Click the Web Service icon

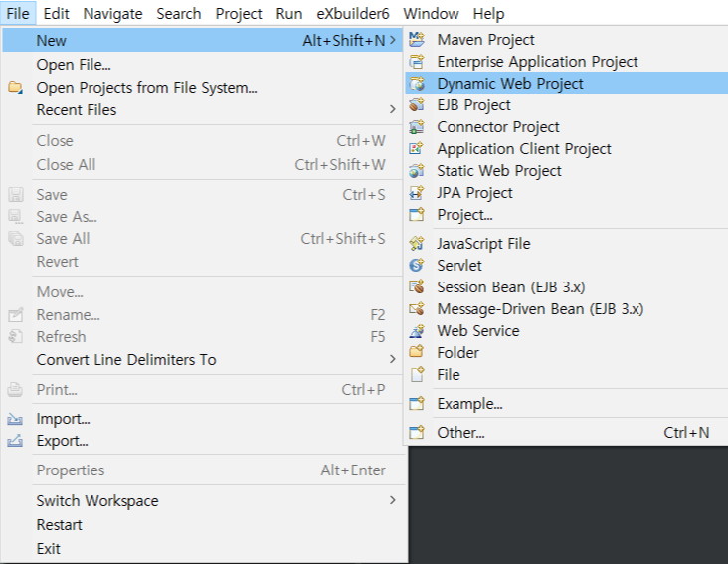coord(417,331)
